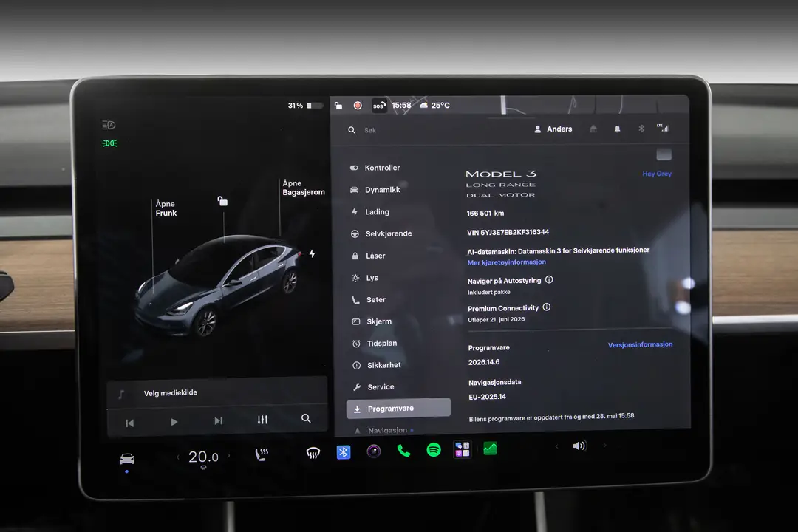Screen dimensions: 798x532
Task: Tap the LTE signal strength icon
Action: click(663, 128)
